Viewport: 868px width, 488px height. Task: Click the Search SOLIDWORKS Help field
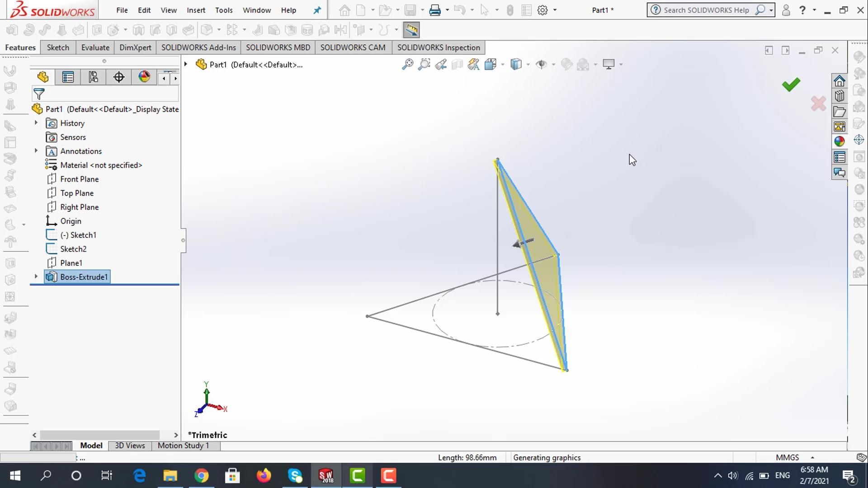(706, 10)
